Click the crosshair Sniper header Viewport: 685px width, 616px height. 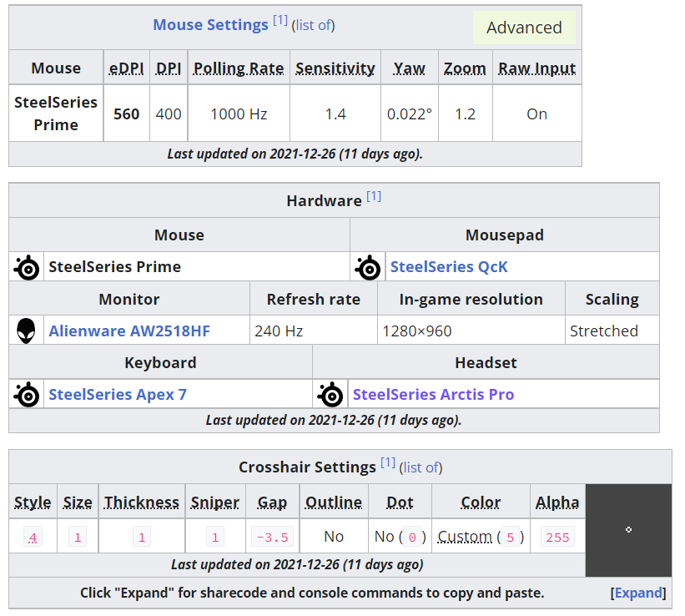(215, 502)
